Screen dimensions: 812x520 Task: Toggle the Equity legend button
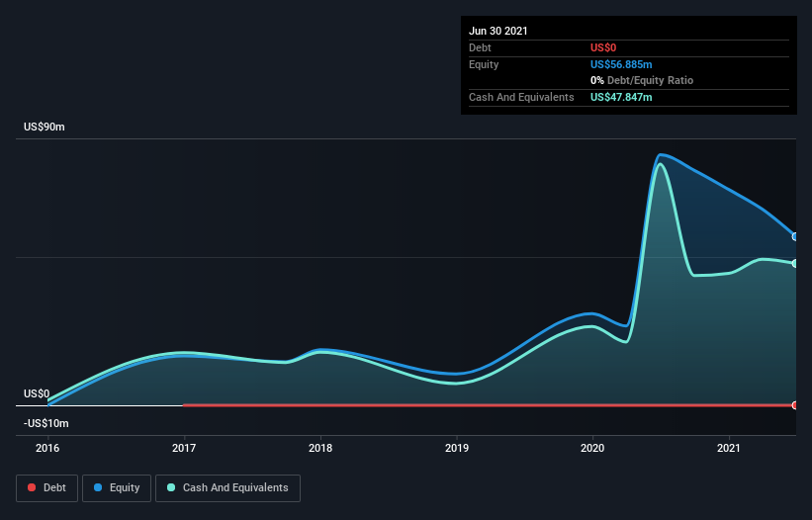(x=117, y=488)
